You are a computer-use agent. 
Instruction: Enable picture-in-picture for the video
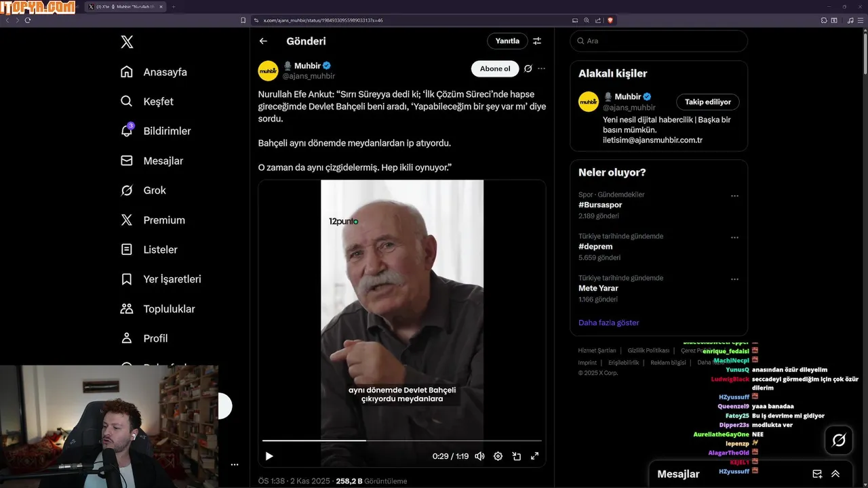point(516,456)
